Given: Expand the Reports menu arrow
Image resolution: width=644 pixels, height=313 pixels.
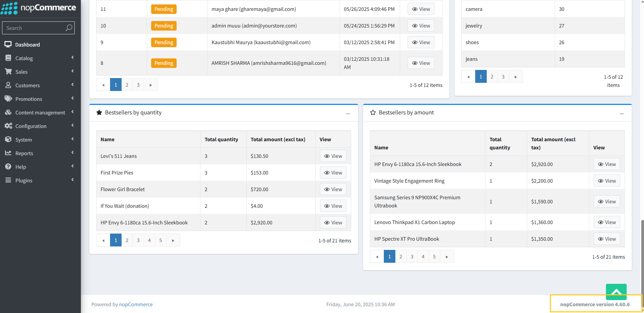Looking at the screenshot, I should 73,153.
